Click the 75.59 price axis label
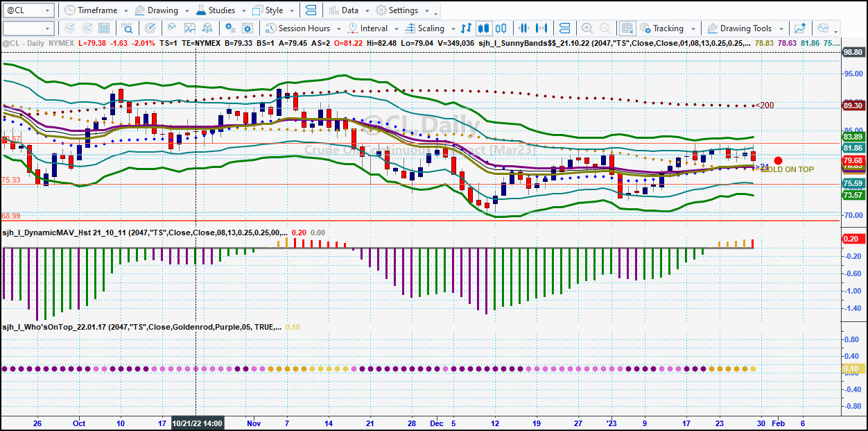 click(853, 183)
